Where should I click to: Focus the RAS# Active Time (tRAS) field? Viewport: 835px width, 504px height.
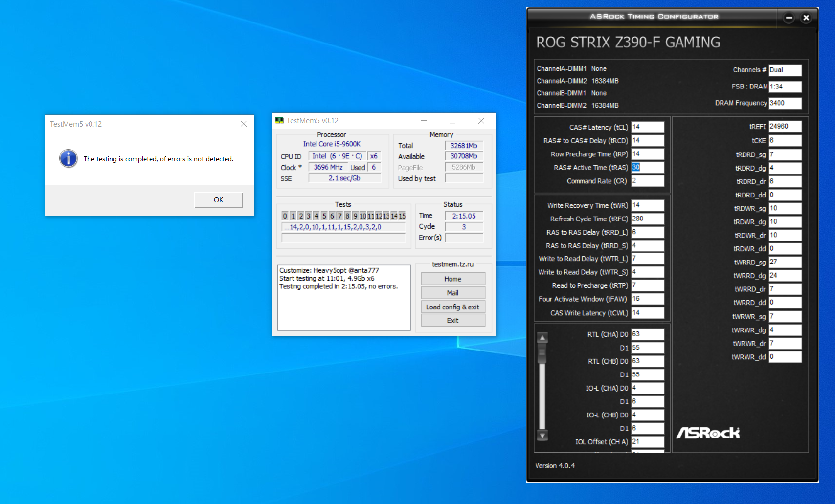tap(648, 167)
